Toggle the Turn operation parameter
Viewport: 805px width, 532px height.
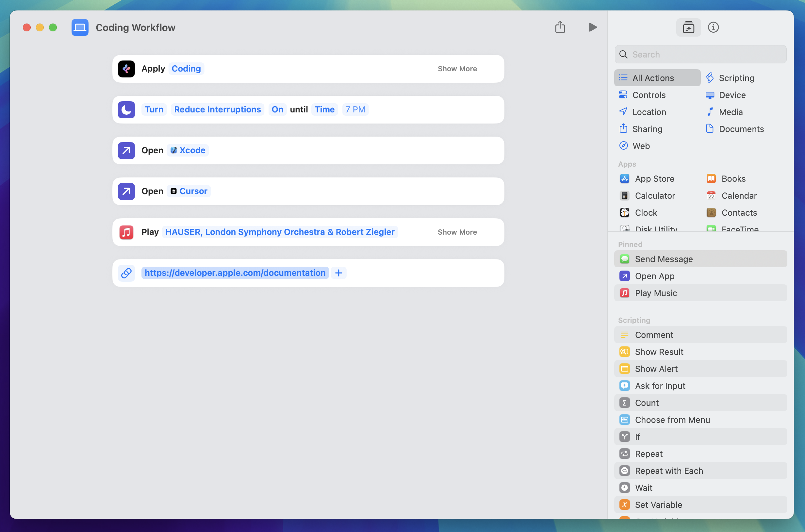[x=154, y=109]
